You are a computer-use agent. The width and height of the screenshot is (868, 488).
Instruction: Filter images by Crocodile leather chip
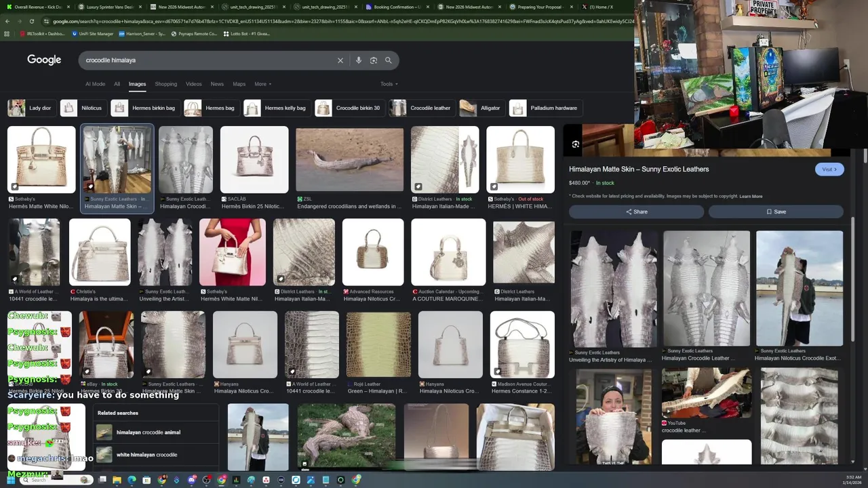422,108
